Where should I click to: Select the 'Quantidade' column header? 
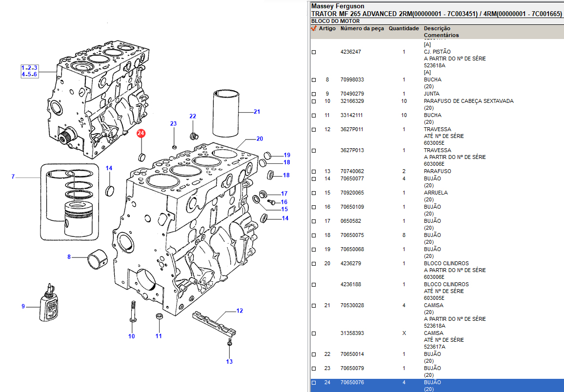point(403,29)
